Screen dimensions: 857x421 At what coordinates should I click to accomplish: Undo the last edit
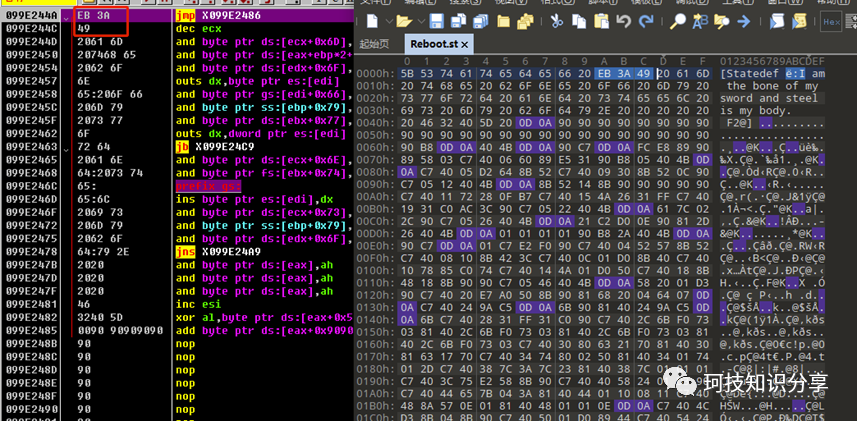(624, 21)
